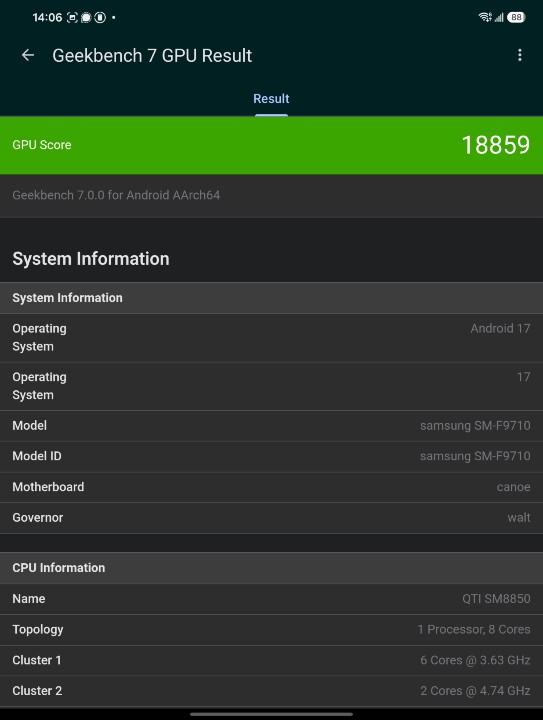This screenshot has width=543, height=720.
Task: Tap the System Information table header row
Action: pos(271,298)
